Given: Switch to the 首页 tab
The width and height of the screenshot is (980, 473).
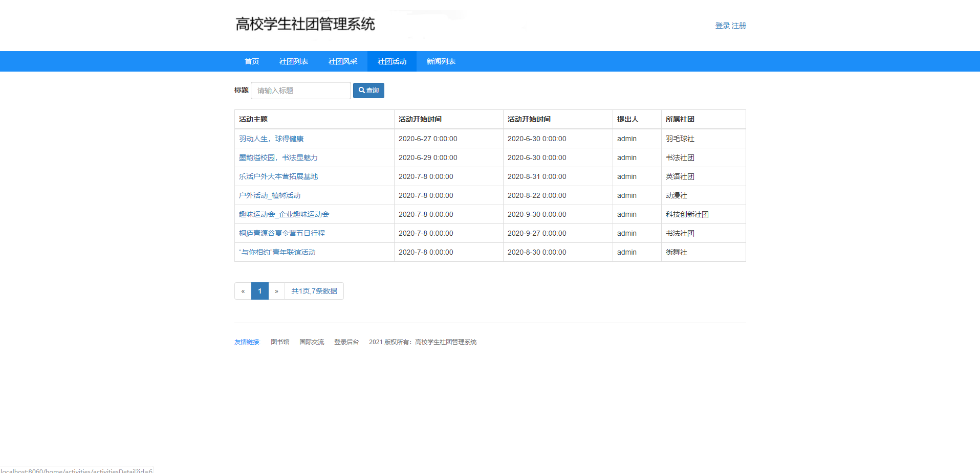Looking at the screenshot, I should click(x=251, y=61).
